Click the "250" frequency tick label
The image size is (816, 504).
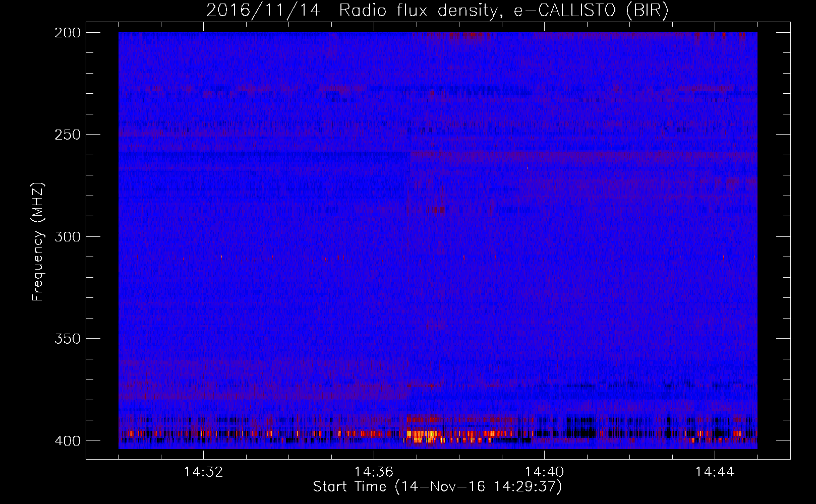(67, 135)
